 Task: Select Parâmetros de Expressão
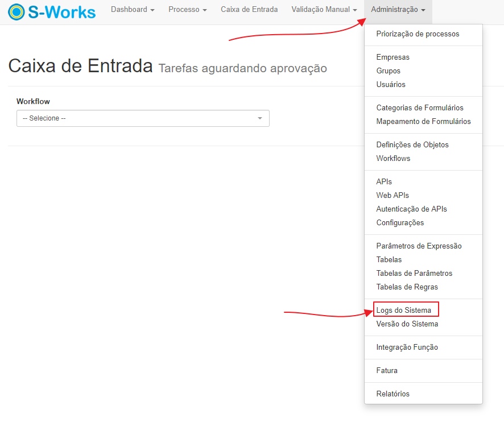(x=419, y=246)
